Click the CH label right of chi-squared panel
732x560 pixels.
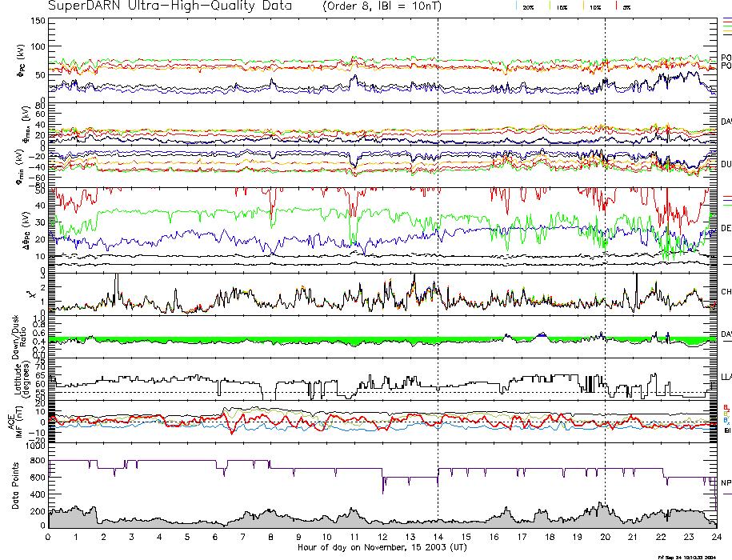pos(726,292)
